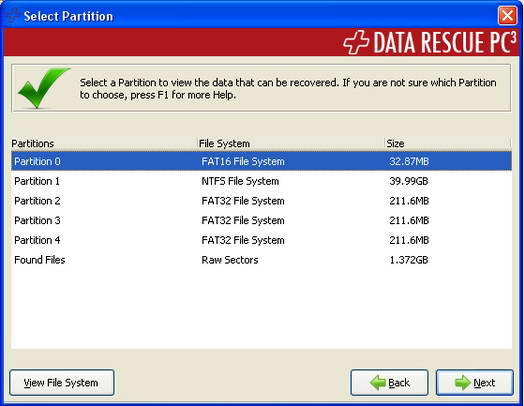Pick Partition 4 from the list
The height and width of the screenshot is (406, 524).
coord(261,240)
